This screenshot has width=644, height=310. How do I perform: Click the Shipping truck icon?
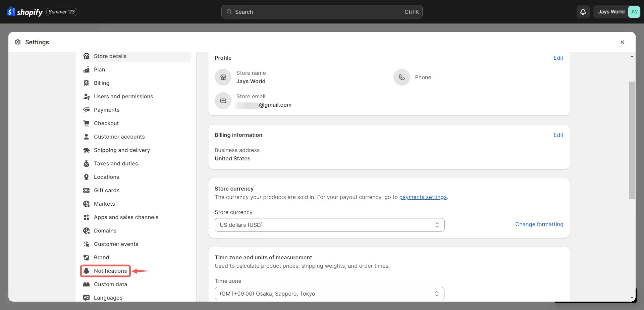click(x=87, y=150)
